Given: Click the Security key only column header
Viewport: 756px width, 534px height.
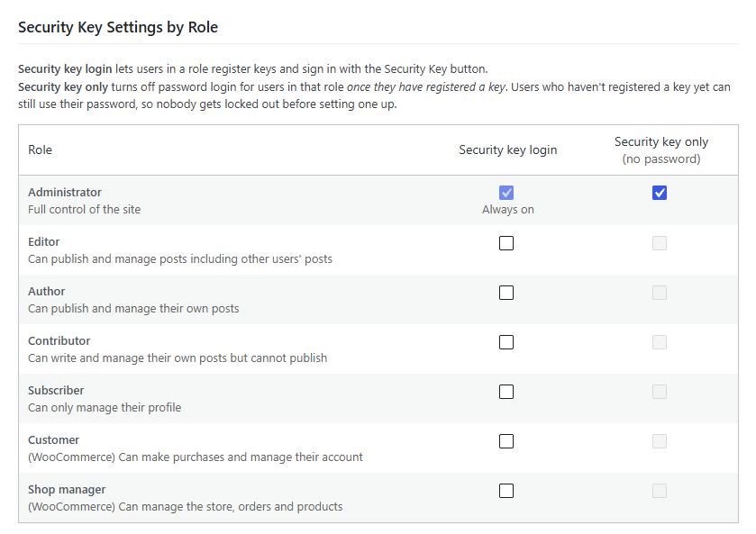Looking at the screenshot, I should 661,149.
